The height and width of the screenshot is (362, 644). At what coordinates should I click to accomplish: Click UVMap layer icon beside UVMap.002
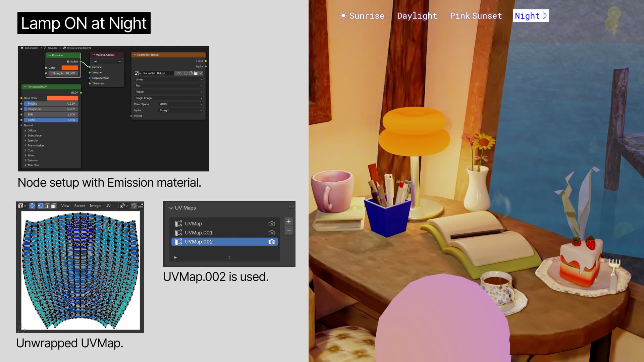coord(178,242)
